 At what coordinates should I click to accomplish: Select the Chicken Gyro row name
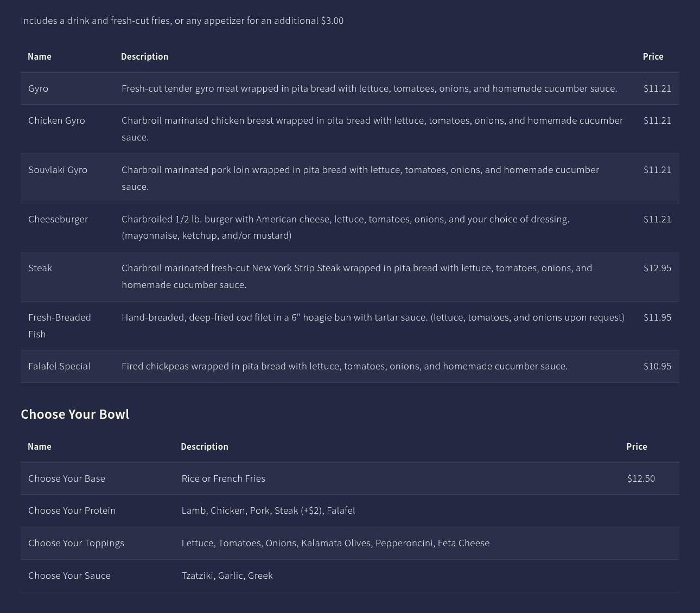pos(56,120)
